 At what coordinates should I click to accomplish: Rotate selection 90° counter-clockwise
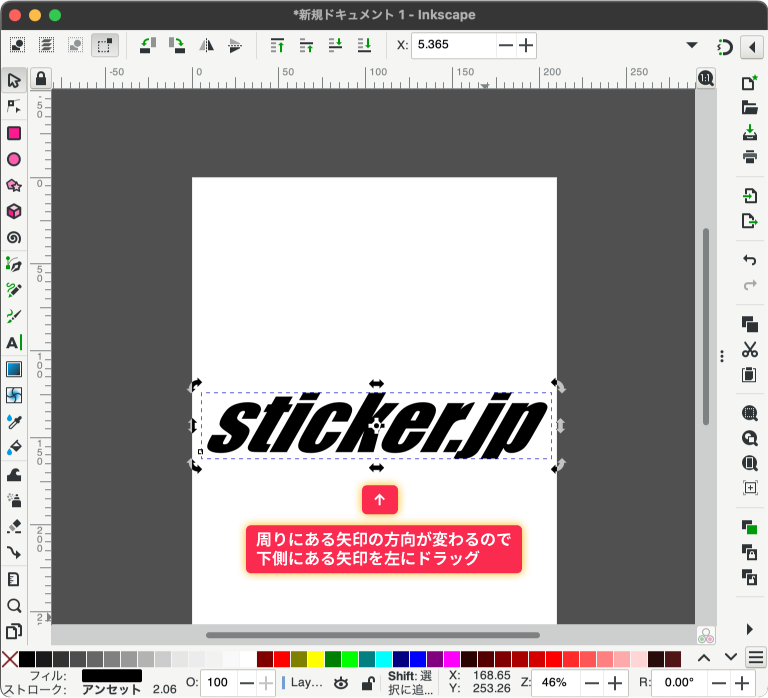147,46
